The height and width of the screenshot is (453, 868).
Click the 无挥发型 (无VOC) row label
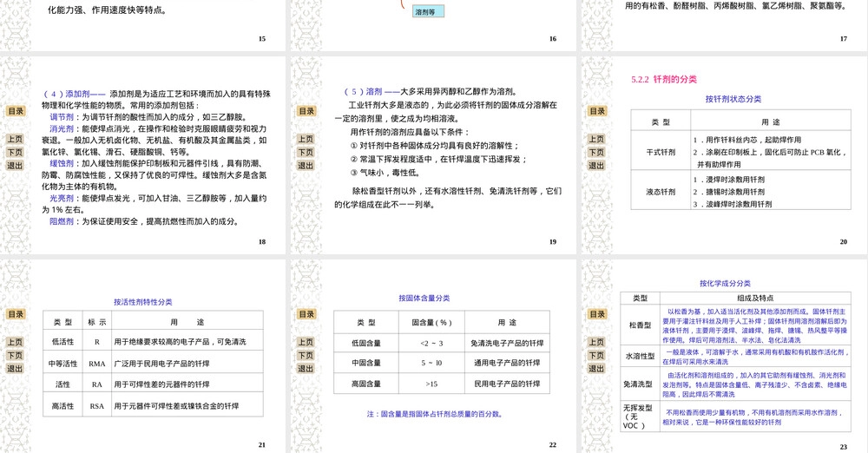(x=638, y=417)
